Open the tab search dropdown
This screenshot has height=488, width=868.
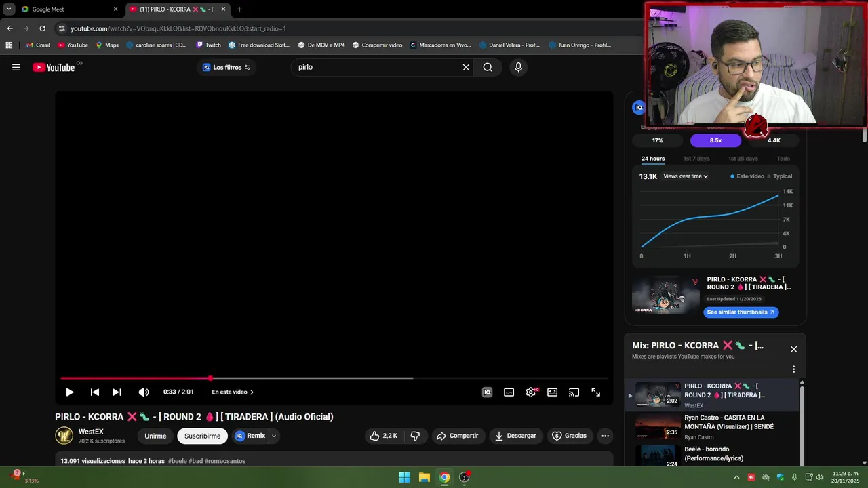point(9,9)
